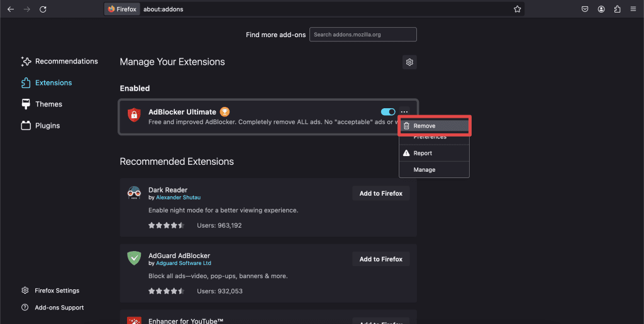
Task: Open the gear tools menu for extensions
Action: click(x=409, y=62)
